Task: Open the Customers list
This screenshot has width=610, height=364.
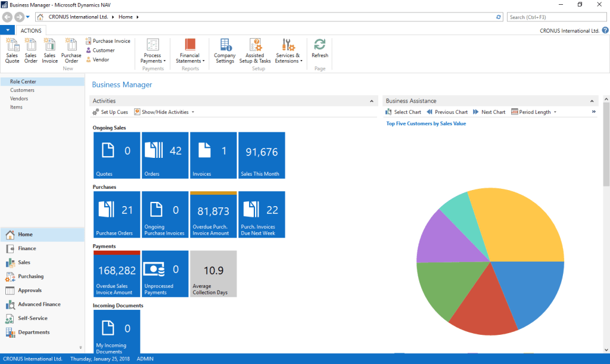Action: tap(22, 90)
